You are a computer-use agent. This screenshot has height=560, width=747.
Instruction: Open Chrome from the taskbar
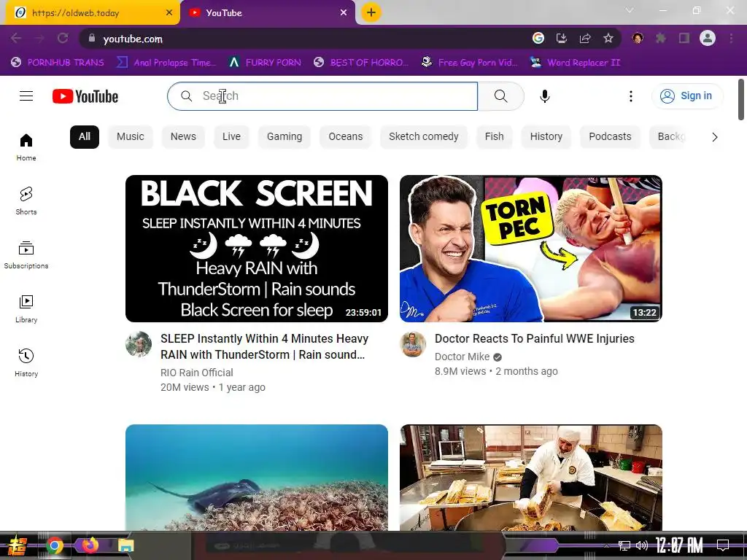(x=54, y=545)
